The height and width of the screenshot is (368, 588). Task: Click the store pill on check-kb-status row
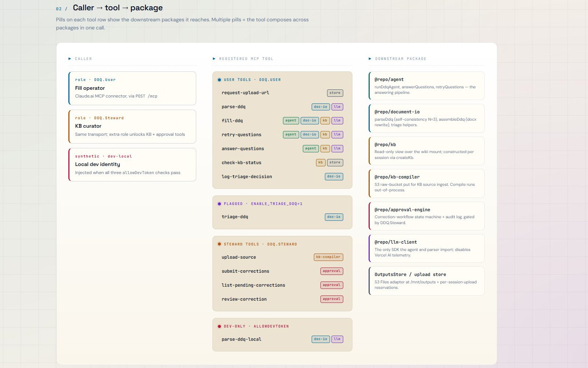click(335, 163)
